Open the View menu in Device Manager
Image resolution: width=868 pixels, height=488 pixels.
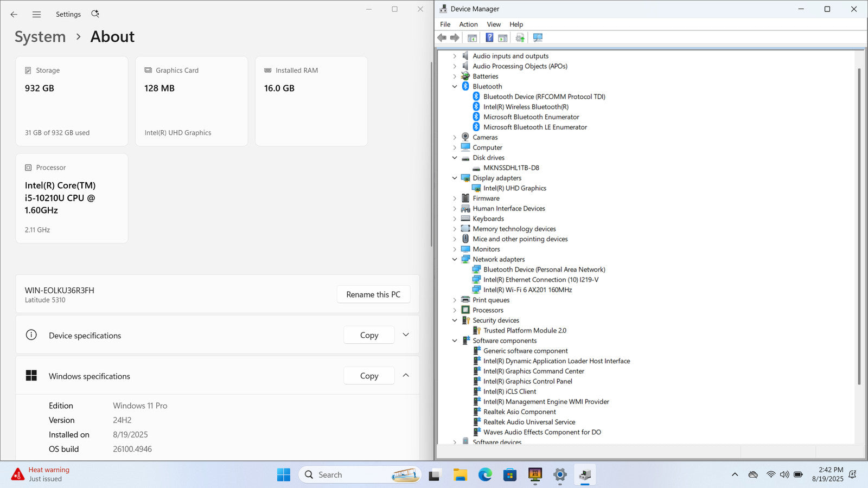[493, 24]
